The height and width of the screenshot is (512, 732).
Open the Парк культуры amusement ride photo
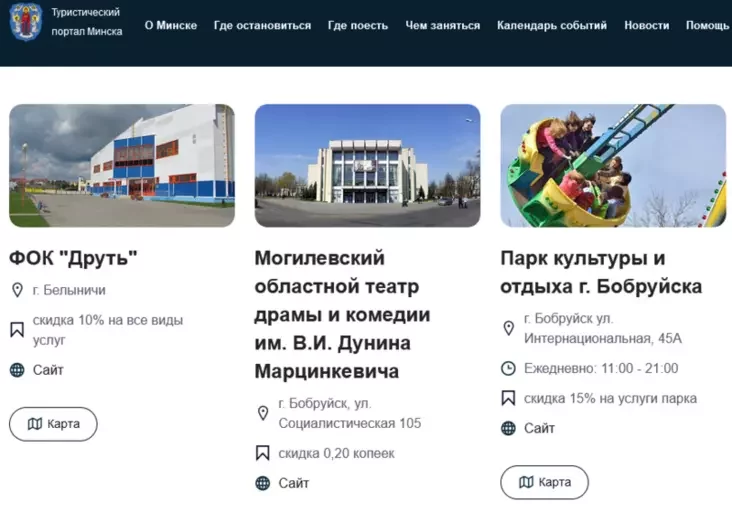pos(613,166)
